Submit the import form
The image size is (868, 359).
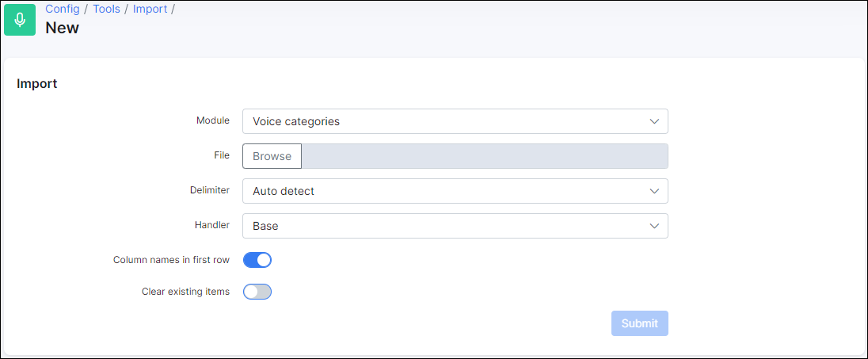pos(639,323)
